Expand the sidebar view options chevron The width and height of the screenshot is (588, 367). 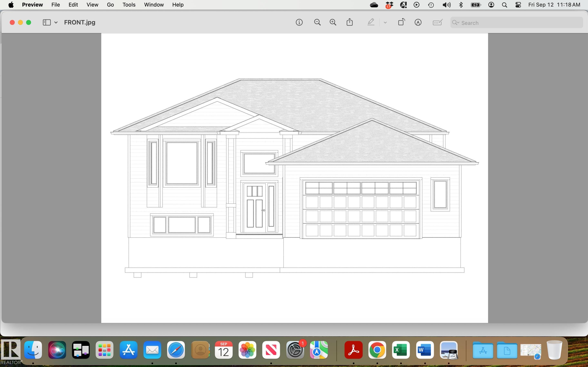click(56, 23)
